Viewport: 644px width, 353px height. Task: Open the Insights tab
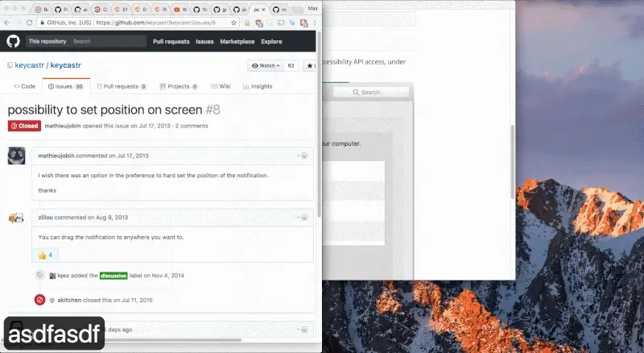(x=258, y=86)
